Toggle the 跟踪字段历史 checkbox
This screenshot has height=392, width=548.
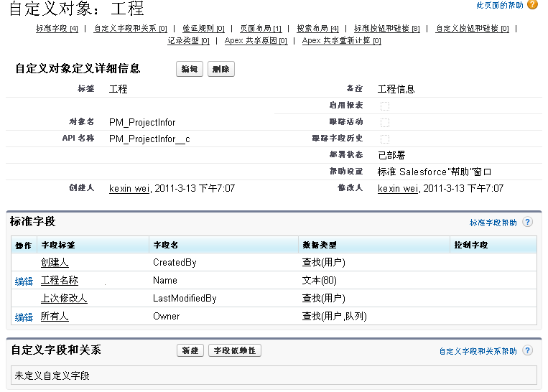pos(384,139)
